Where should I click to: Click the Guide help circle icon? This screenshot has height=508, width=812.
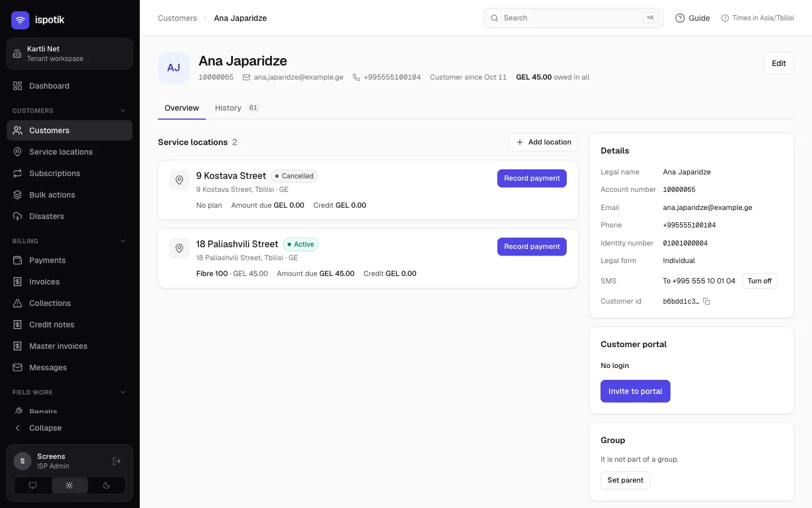tap(680, 18)
